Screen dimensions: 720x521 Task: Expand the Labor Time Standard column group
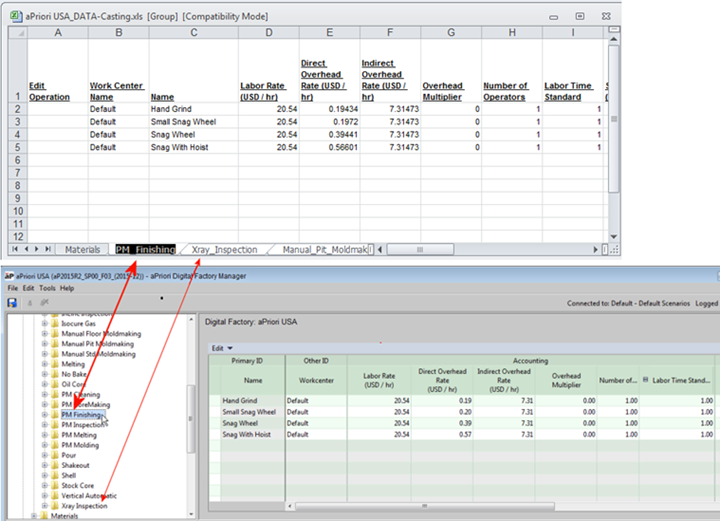pyautogui.click(x=646, y=380)
